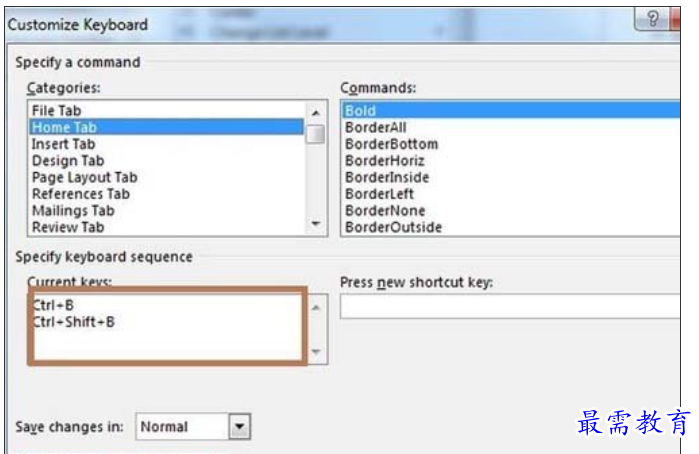Open the Save changes in dropdown arrow

[239, 427]
